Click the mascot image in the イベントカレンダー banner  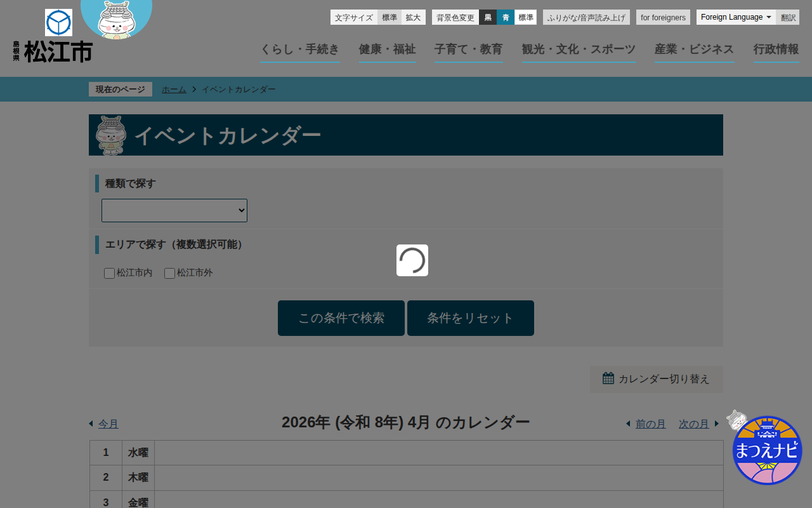(x=111, y=135)
